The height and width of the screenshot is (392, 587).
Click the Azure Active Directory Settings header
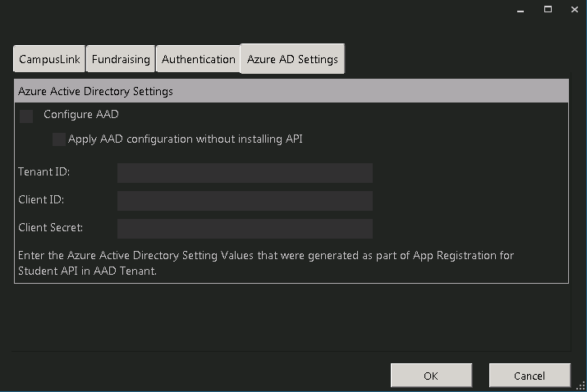tap(95, 91)
